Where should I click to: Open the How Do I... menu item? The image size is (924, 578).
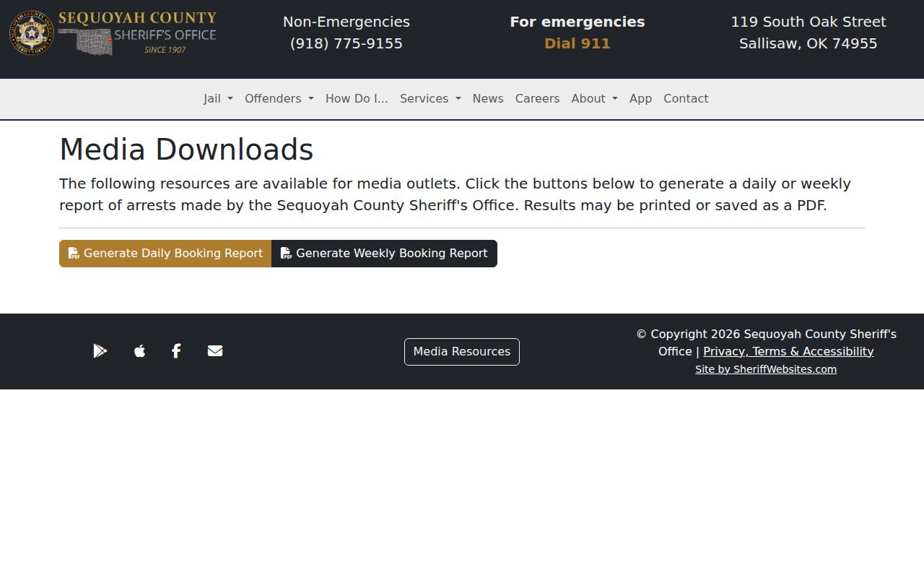tap(357, 99)
